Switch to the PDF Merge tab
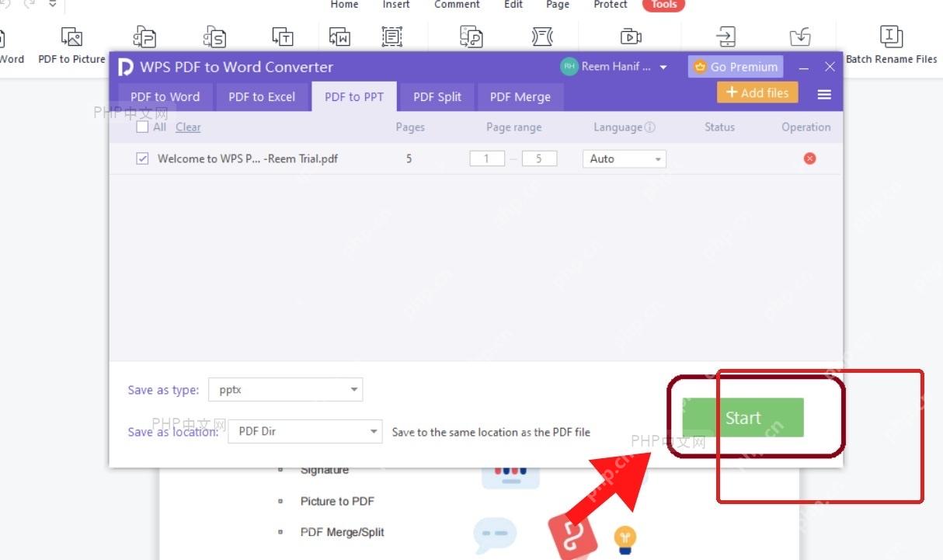The height and width of the screenshot is (560, 943). tap(520, 97)
